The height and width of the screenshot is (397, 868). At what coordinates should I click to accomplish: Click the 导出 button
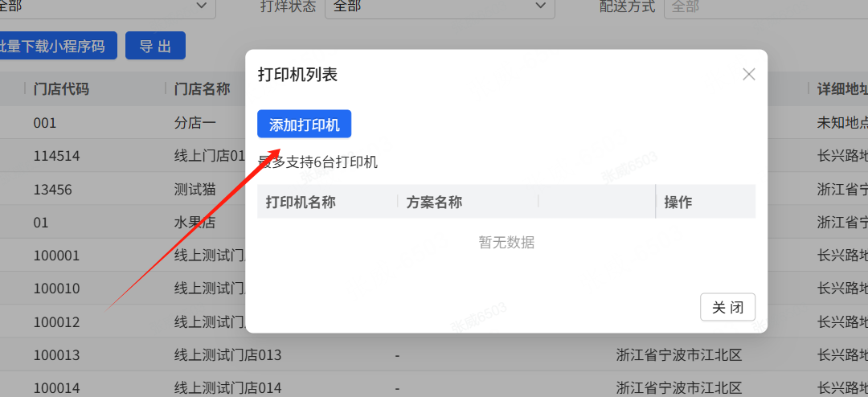[x=155, y=45]
